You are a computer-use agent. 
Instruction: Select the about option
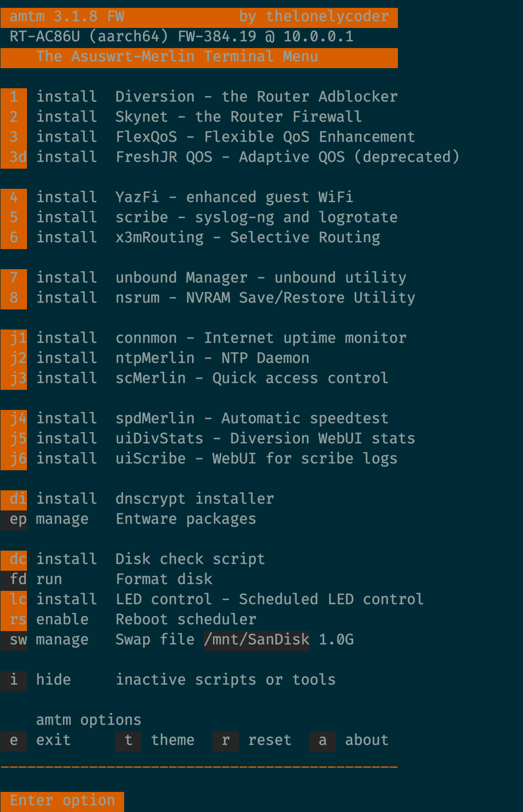click(x=323, y=740)
